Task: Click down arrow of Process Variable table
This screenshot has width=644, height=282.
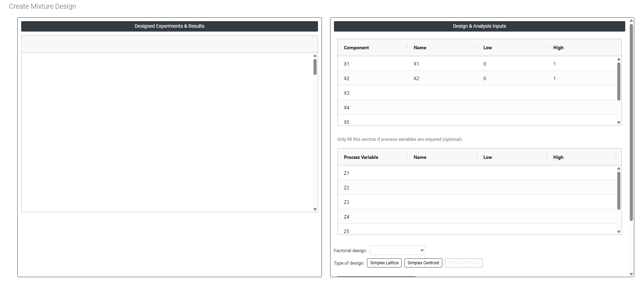Action: click(619, 232)
